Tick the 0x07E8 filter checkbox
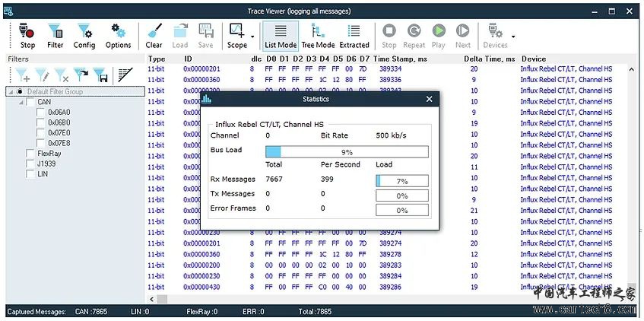 coord(40,143)
